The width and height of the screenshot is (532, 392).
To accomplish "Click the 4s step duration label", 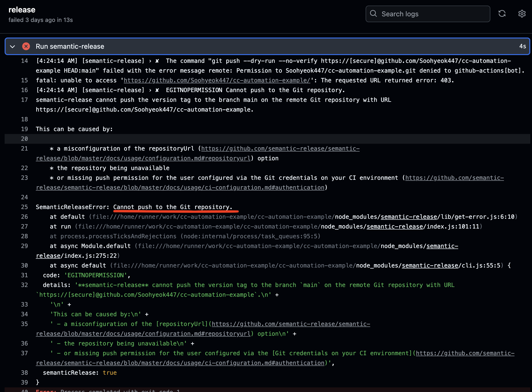I will [x=522, y=46].
